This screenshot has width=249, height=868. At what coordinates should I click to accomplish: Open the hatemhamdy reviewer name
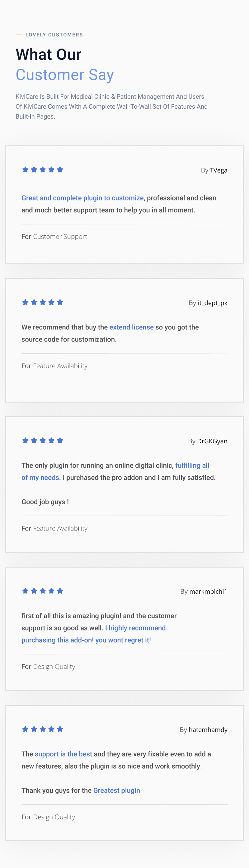click(x=208, y=729)
